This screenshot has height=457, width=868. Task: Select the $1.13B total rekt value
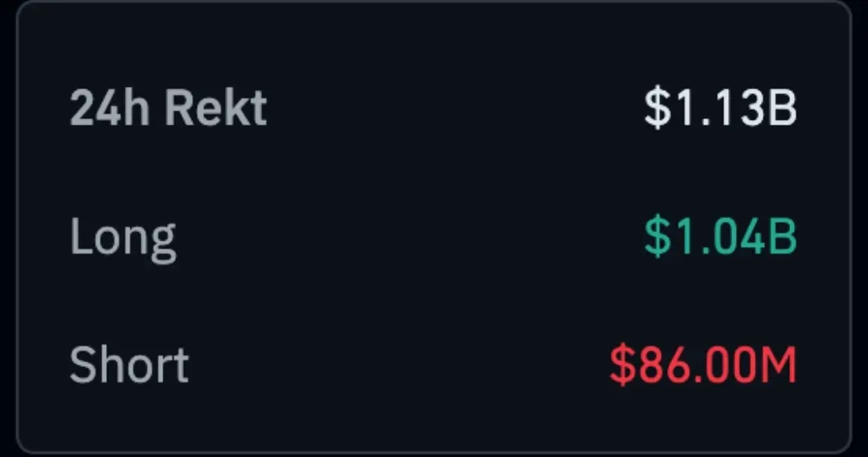click(x=720, y=108)
